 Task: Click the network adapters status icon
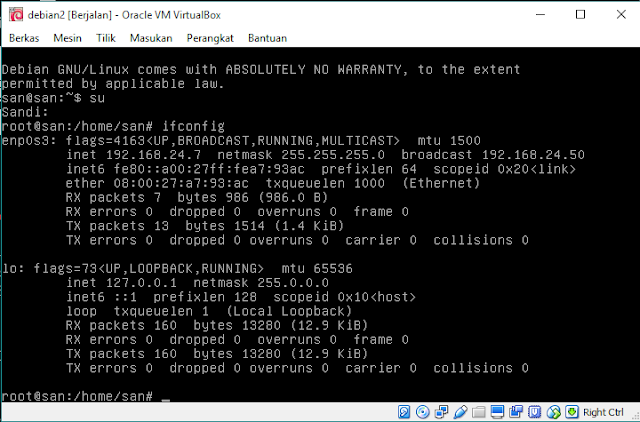[x=441, y=412]
